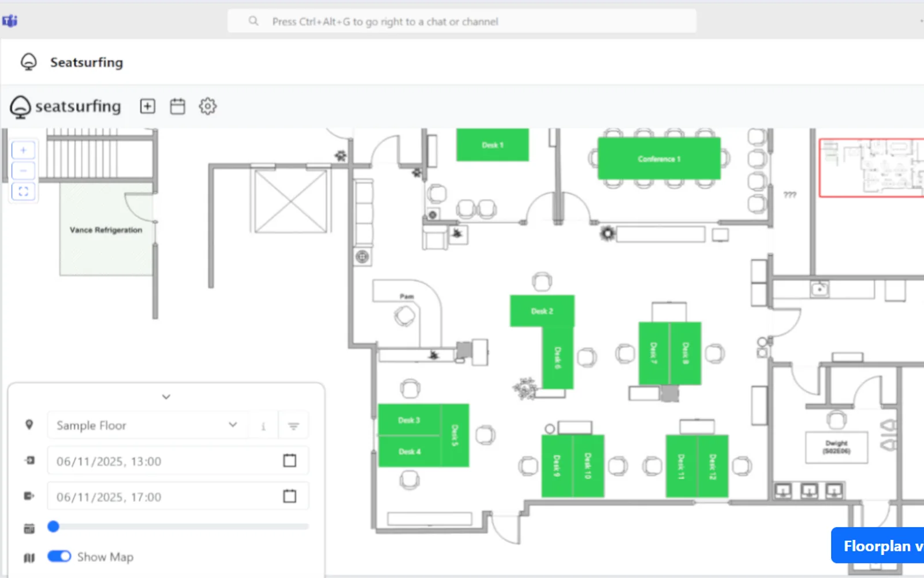The height and width of the screenshot is (578, 924).
Task: Select Desk 2 on the floor plan
Action: pyautogui.click(x=542, y=311)
